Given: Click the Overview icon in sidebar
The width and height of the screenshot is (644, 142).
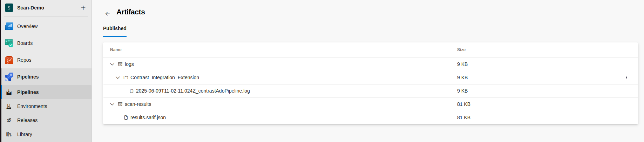Looking at the screenshot, I should point(9,26).
